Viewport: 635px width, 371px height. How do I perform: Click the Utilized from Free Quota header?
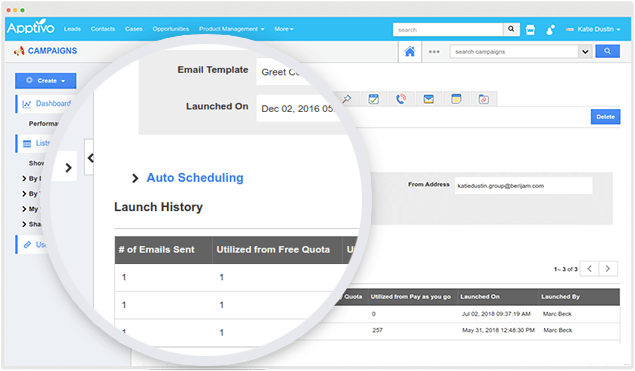273,250
